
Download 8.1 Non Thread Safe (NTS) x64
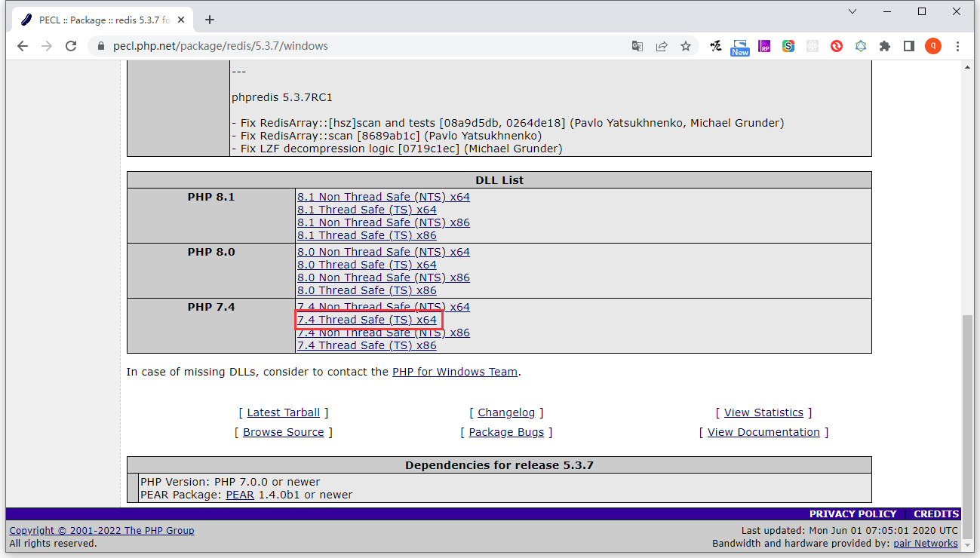click(x=383, y=197)
